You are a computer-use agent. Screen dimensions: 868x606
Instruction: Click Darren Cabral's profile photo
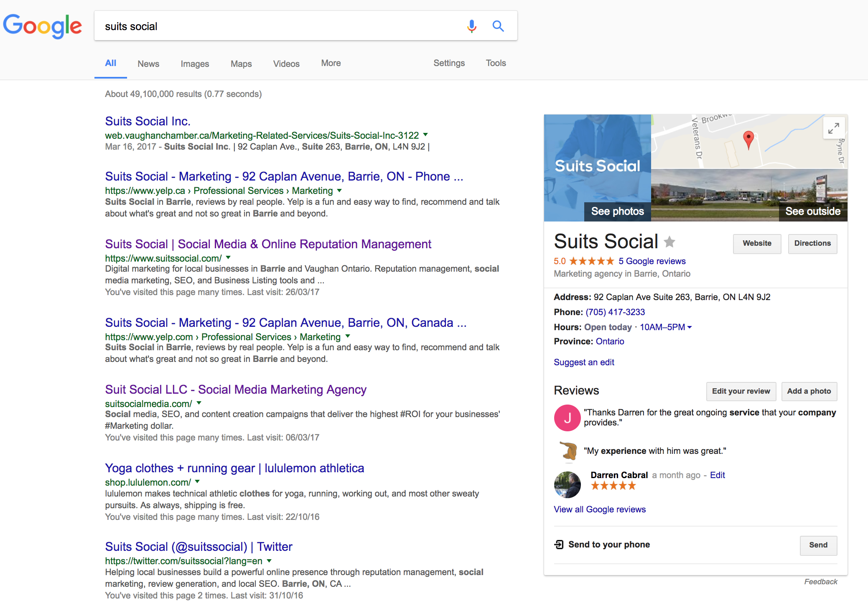[567, 484]
